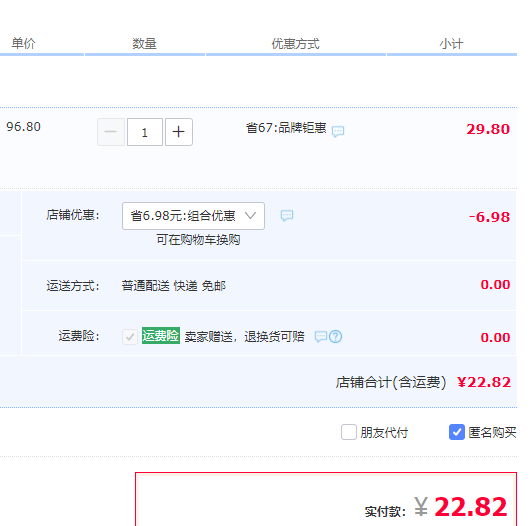The height and width of the screenshot is (526, 530).
Task: Open the question mark help for 运费险
Action: click(336, 336)
